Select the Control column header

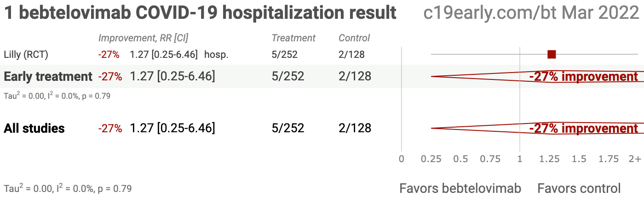[354, 38]
